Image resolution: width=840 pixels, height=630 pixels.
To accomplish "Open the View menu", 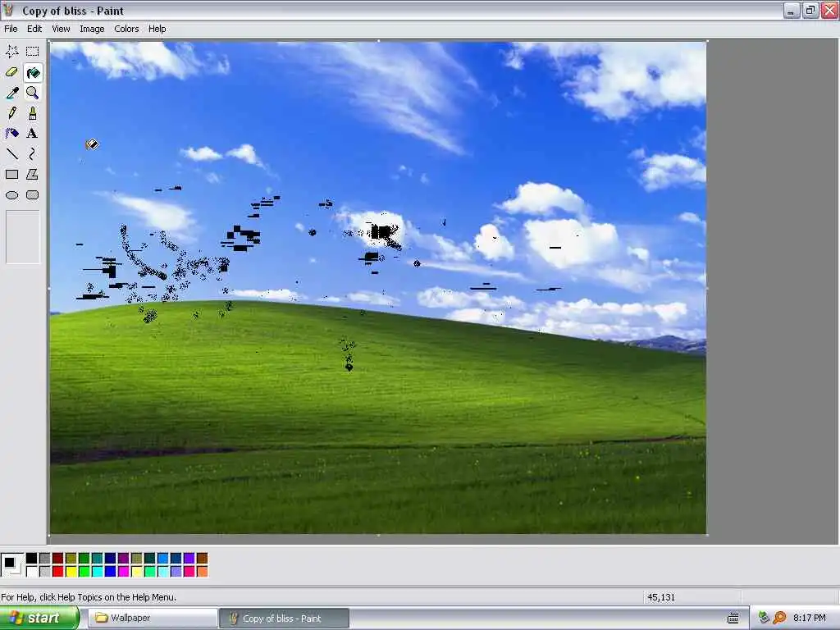I will coord(61,29).
